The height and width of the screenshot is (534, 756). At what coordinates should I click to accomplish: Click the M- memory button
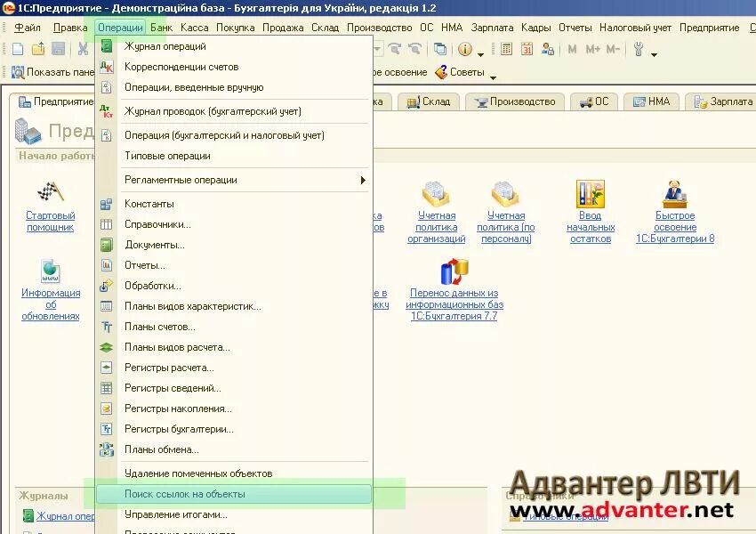(614, 49)
